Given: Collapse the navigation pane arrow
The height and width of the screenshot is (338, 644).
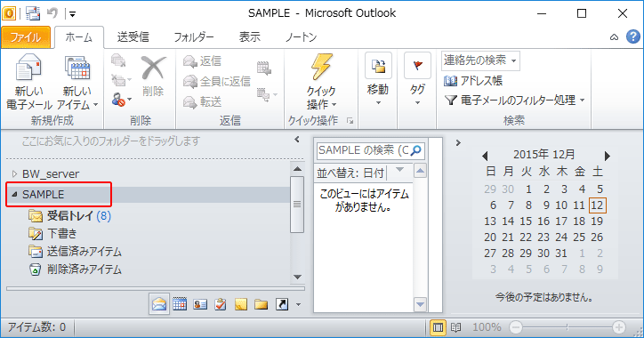Looking at the screenshot, I should point(297,140).
